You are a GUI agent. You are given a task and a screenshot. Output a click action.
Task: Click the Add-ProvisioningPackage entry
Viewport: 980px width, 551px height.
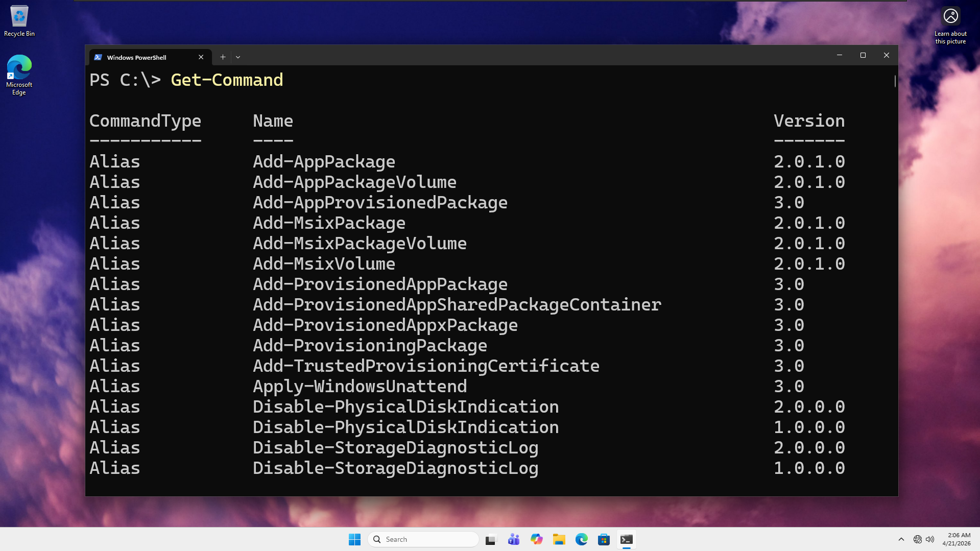click(370, 346)
